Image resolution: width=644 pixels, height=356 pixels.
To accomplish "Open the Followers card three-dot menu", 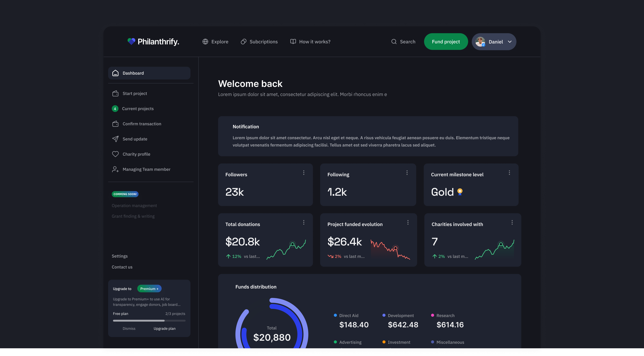I will (x=304, y=173).
